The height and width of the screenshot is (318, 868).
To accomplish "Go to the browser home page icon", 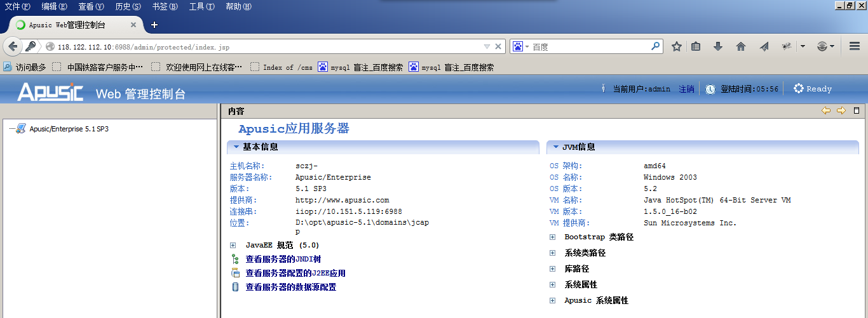I will click(x=740, y=46).
